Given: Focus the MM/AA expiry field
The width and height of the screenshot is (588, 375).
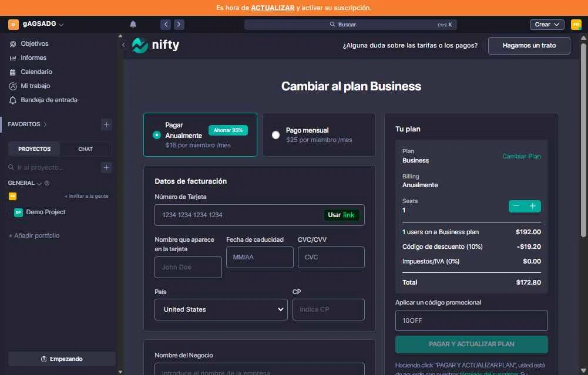Looking at the screenshot, I should (x=260, y=258).
